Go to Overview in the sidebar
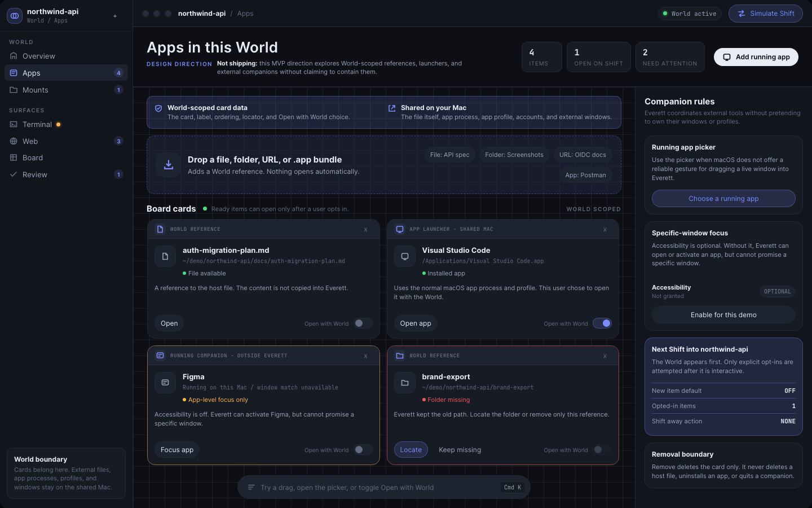This screenshot has height=508, width=812. [x=66, y=56]
